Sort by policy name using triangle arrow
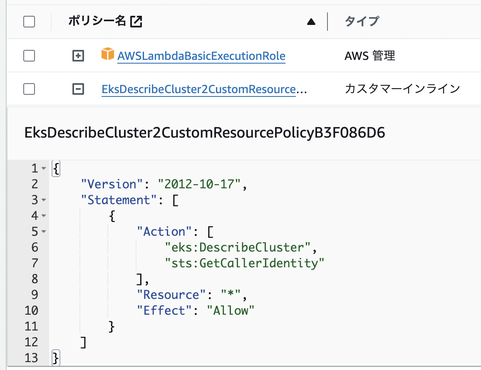The image size is (481, 370). click(x=311, y=22)
